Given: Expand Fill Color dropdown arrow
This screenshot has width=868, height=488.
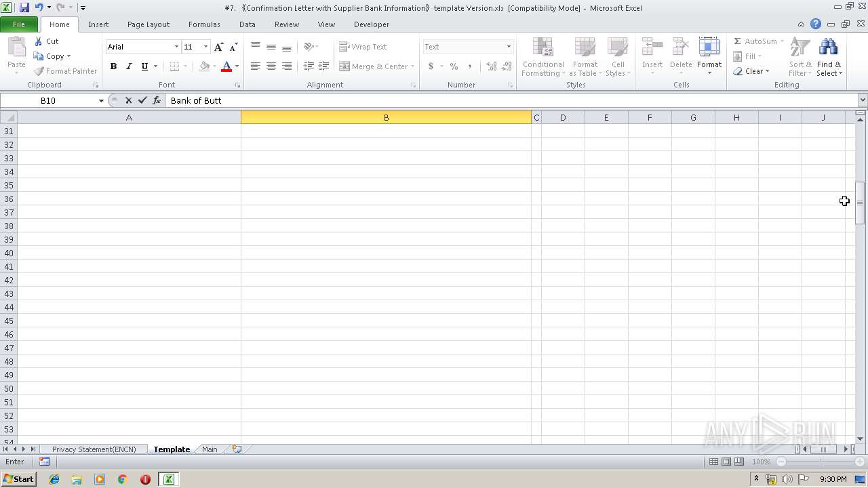Looking at the screenshot, I should tap(214, 66).
